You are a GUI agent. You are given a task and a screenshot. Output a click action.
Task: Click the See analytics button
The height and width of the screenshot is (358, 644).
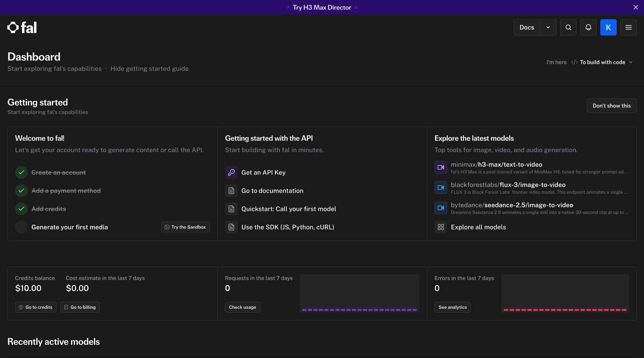pos(453,307)
